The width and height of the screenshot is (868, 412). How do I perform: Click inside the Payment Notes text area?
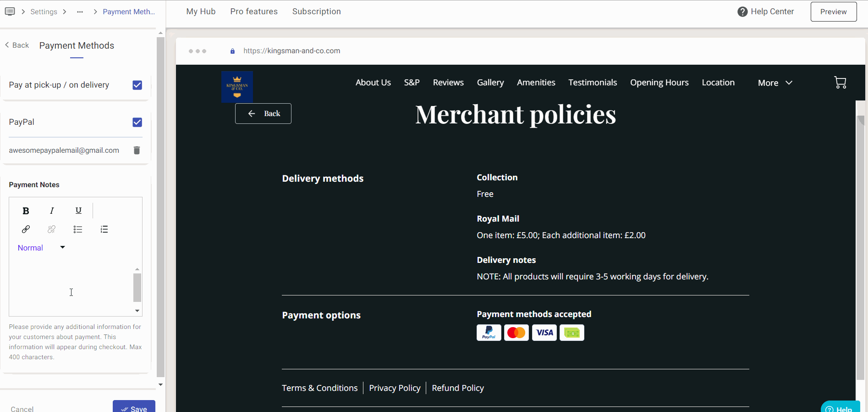pyautogui.click(x=71, y=289)
